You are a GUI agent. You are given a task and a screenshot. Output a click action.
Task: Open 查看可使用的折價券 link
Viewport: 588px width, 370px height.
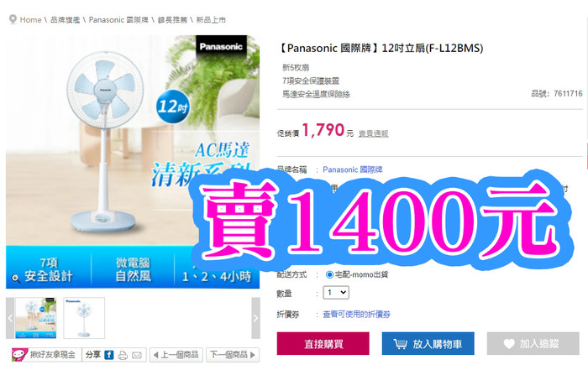pyautogui.click(x=356, y=314)
